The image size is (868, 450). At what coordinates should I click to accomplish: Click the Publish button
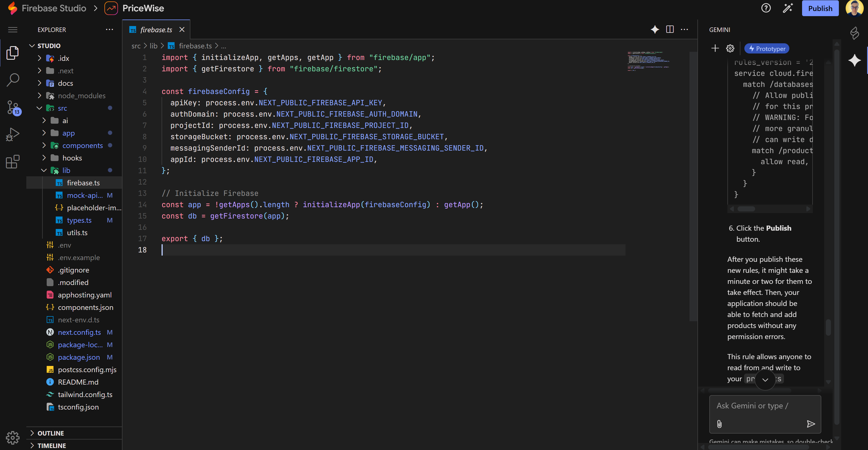[820, 8]
